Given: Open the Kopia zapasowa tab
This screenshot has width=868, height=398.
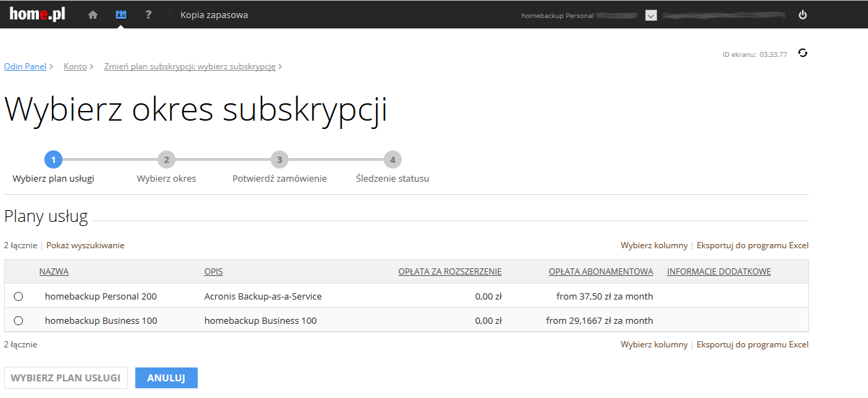Looking at the screenshot, I should [214, 15].
